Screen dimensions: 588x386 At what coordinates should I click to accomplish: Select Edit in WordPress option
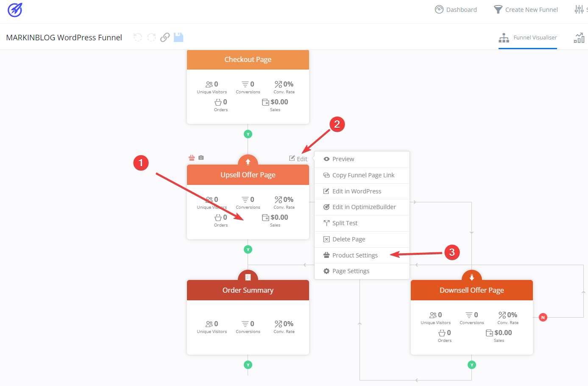(357, 191)
